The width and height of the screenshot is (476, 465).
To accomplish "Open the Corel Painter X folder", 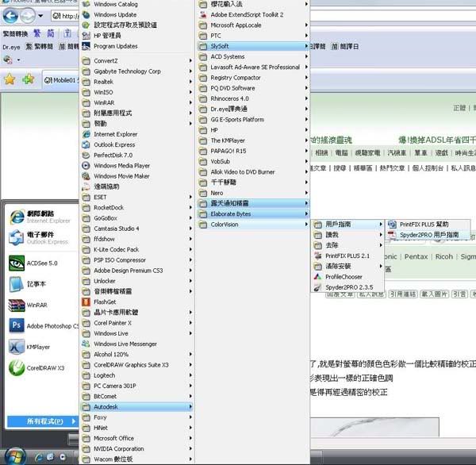I will pos(137,323).
